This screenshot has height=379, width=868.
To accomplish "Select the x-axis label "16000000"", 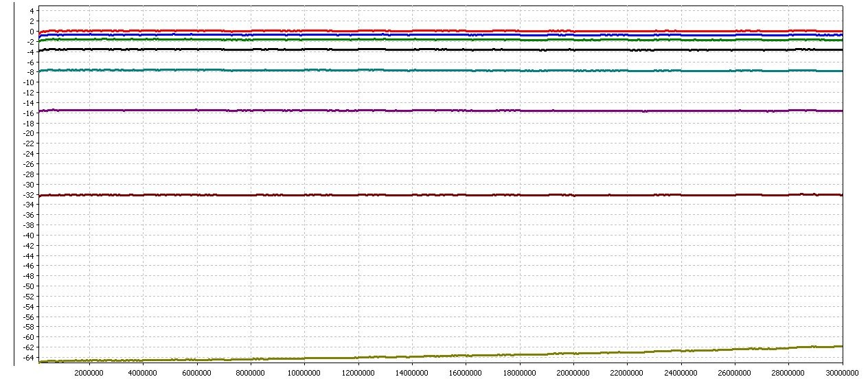I will coord(466,372).
